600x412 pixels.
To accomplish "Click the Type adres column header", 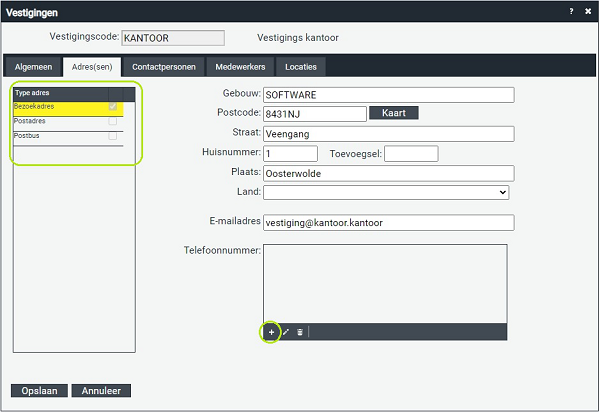I will point(61,93).
